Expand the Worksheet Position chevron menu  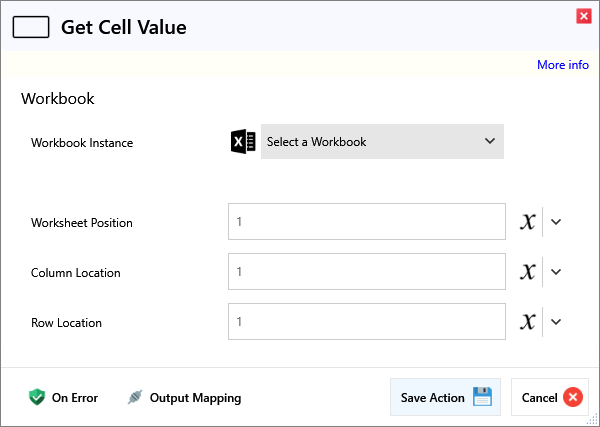point(557,222)
